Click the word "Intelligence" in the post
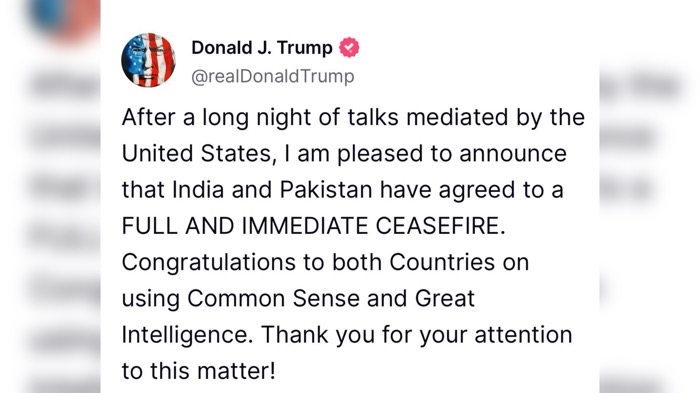 (184, 335)
